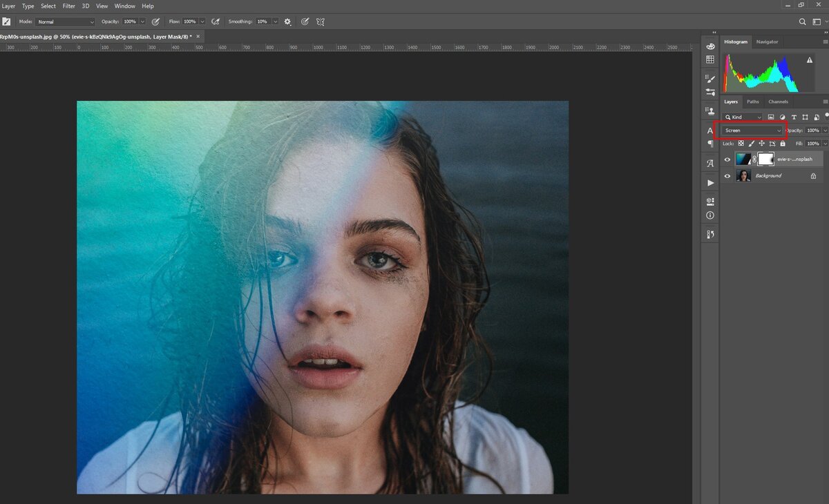Open the Paragraph panel icon
829x504 pixels.
coord(710,144)
